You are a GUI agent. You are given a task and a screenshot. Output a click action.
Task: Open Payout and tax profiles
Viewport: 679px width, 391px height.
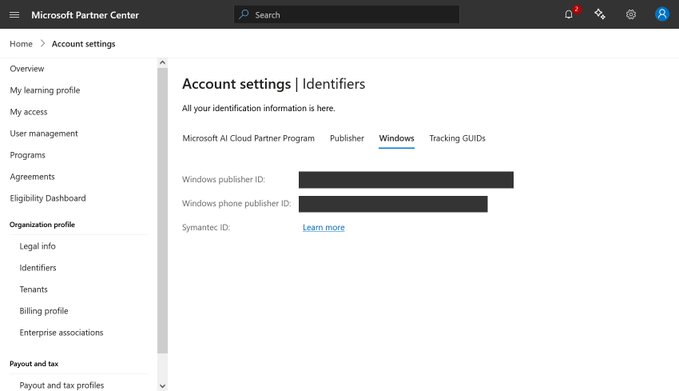point(62,385)
